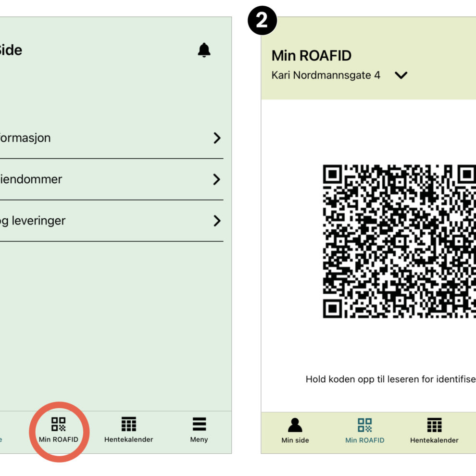Open the row ending in "formasjon" via its chevron
This screenshot has height=476, width=476.
217,138
